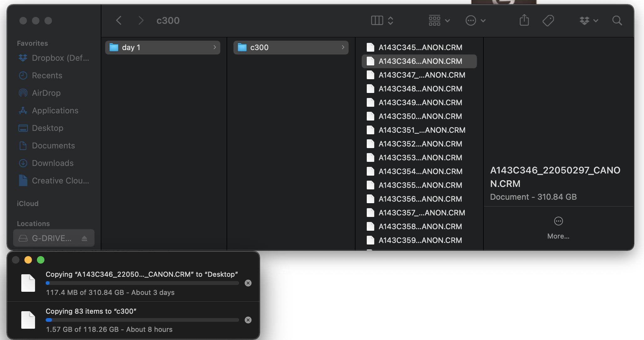
Task: Click the Desktop copy progress bar
Action: click(x=142, y=283)
